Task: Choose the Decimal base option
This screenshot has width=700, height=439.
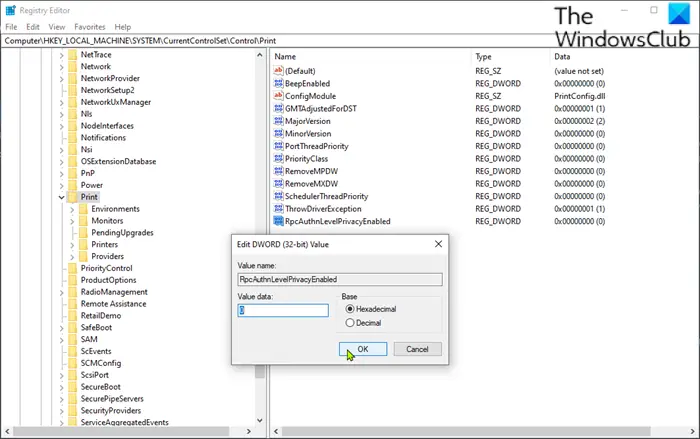Action: coord(349,323)
